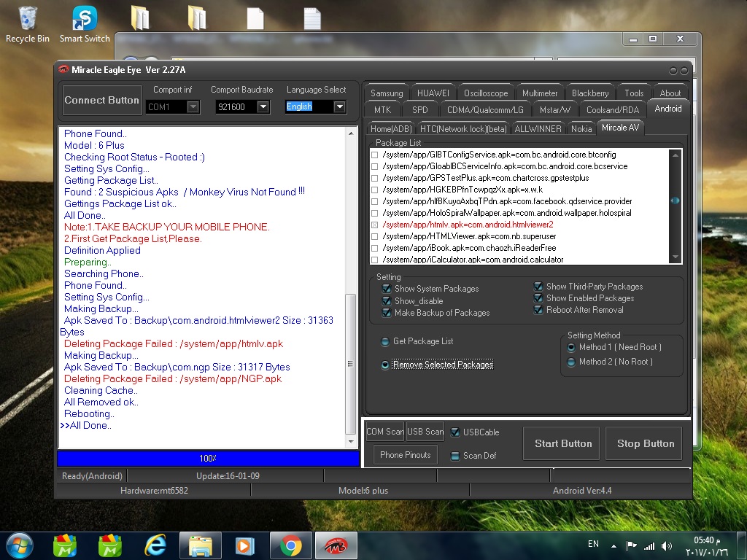Open the About tab
Image resolution: width=747 pixels, height=560 pixels.
(x=670, y=93)
